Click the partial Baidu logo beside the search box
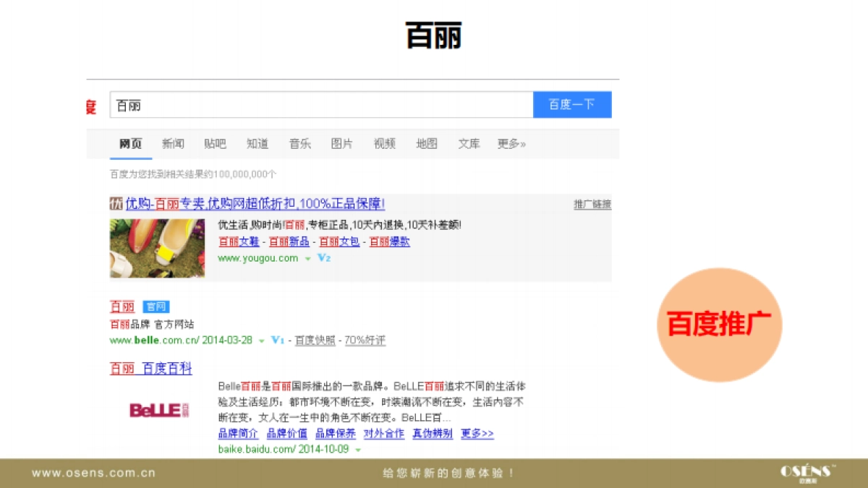Image resolution: width=868 pixels, height=488 pixels. coord(92,105)
